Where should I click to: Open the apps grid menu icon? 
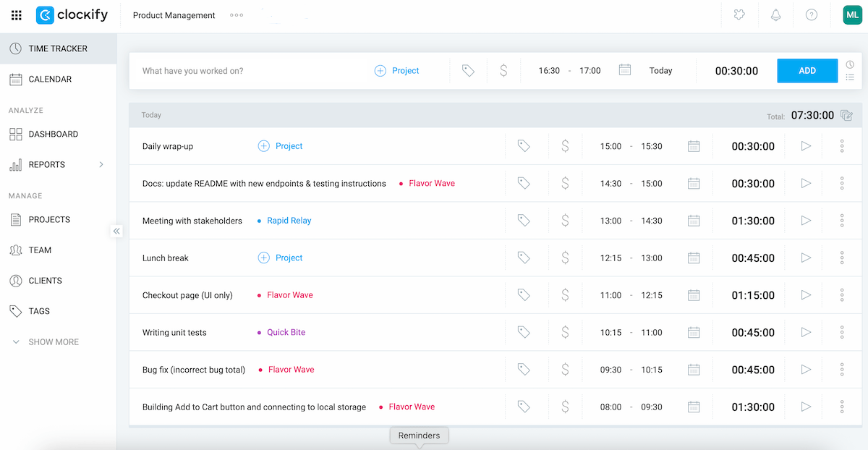[17, 15]
